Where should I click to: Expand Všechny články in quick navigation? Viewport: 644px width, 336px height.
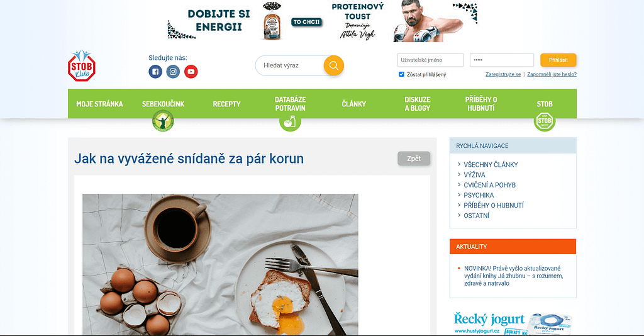pos(491,165)
